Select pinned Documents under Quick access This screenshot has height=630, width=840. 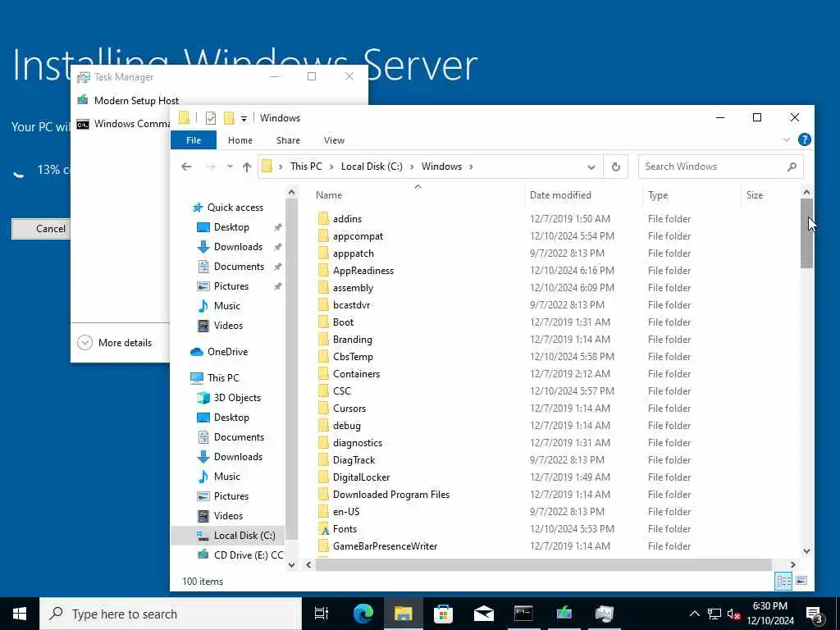(x=239, y=267)
